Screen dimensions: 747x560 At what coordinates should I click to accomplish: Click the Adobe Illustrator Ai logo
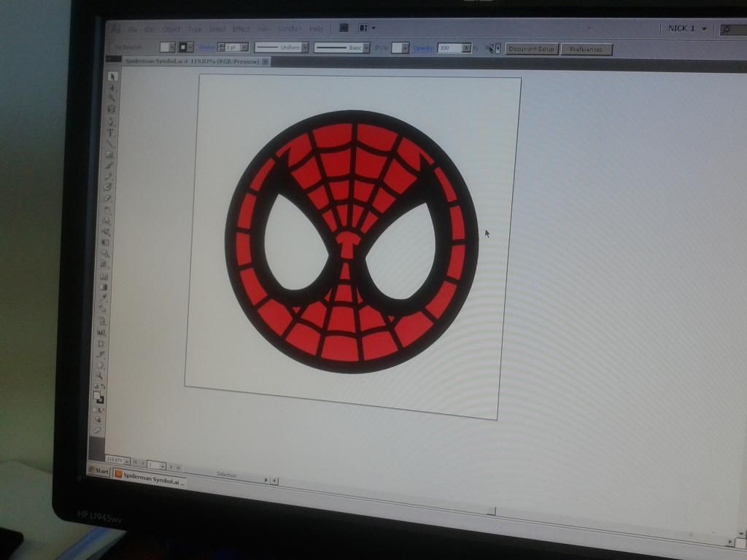point(116,29)
